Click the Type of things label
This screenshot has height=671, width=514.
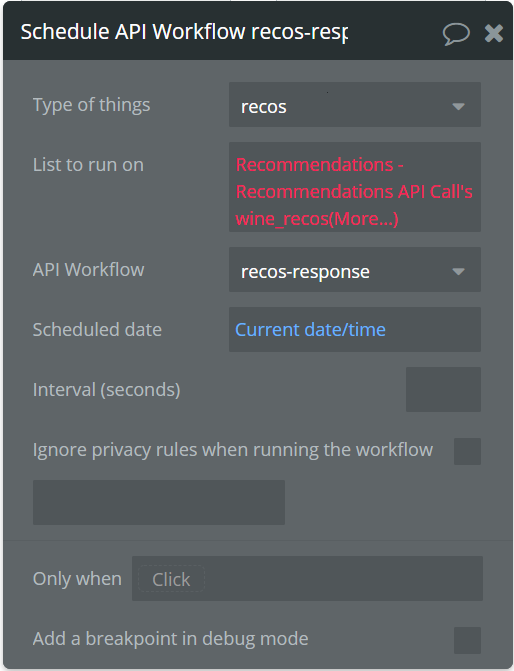(92, 105)
